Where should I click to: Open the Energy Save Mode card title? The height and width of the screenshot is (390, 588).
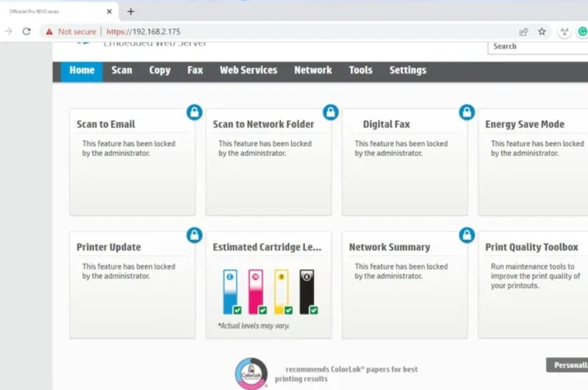(525, 124)
